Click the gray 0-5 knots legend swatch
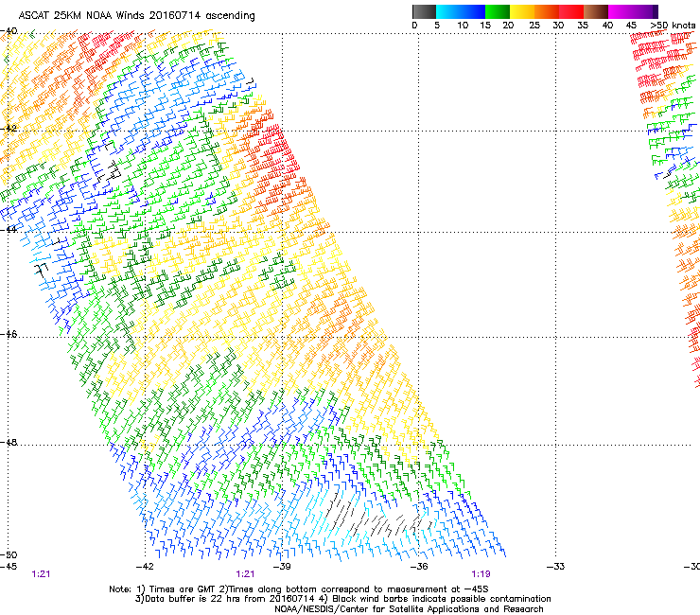The height and width of the screenshot is (615, 700). click(x=424, y=11)
